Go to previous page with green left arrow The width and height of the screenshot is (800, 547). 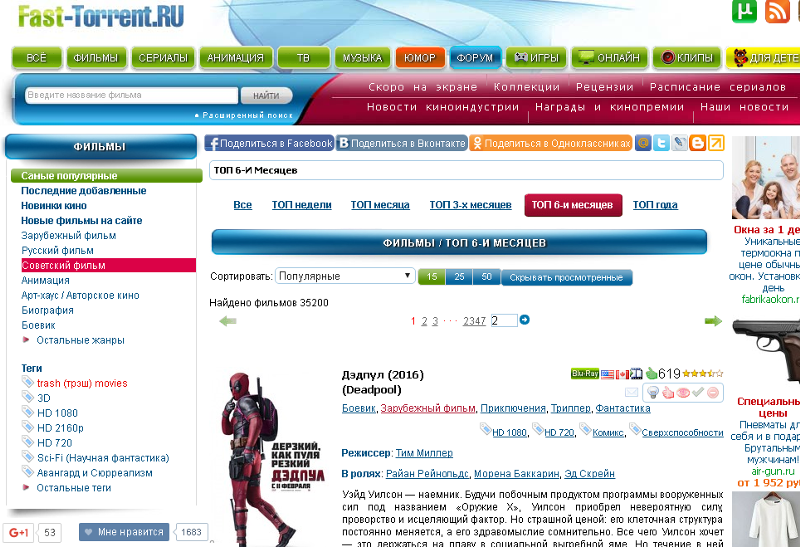point(228,321)
